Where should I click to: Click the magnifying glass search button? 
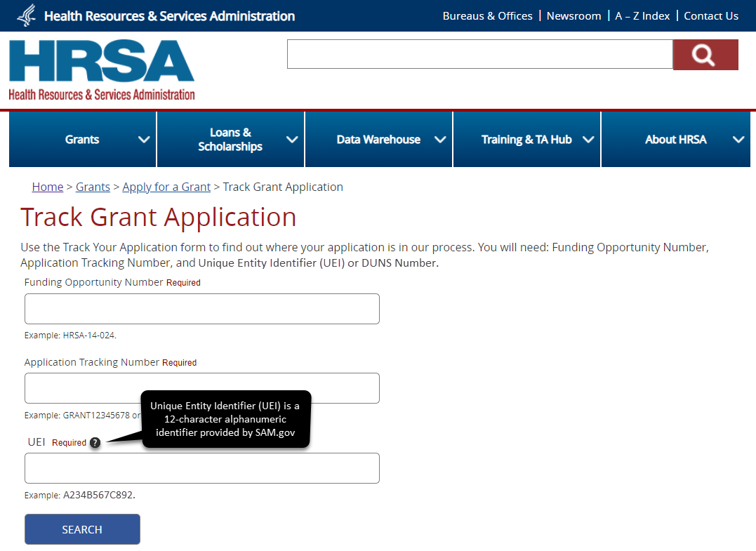click(705, 55)
